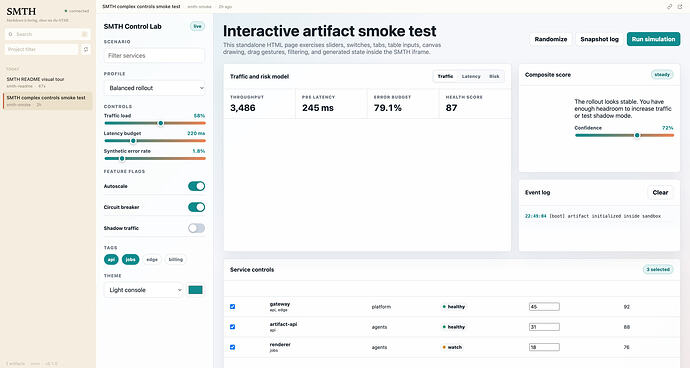
Task: Switch to the Latency tab
Action: point(471,76)
